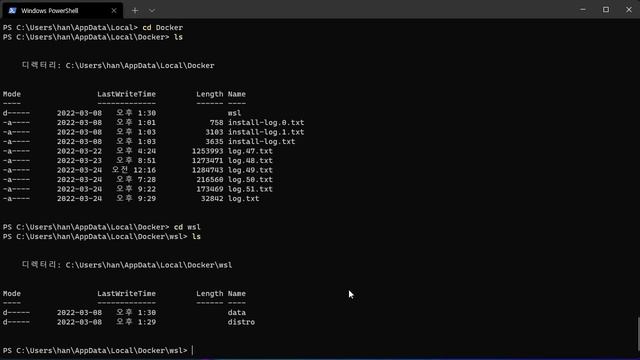Close the Windows PowerShell tab
640x360 pixels.
point(114,11)
